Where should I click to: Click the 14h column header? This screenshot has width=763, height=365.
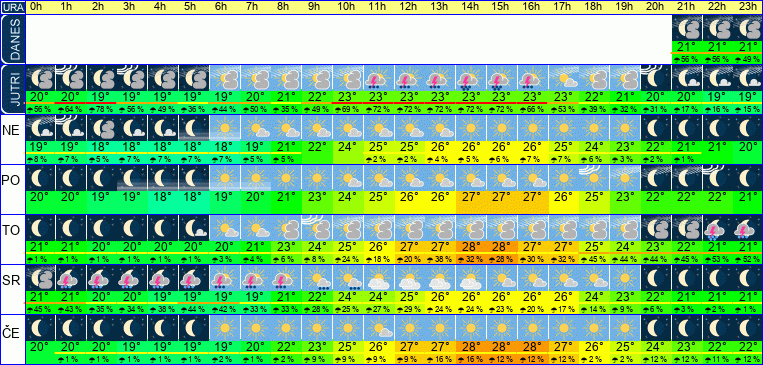click(471, 7)
